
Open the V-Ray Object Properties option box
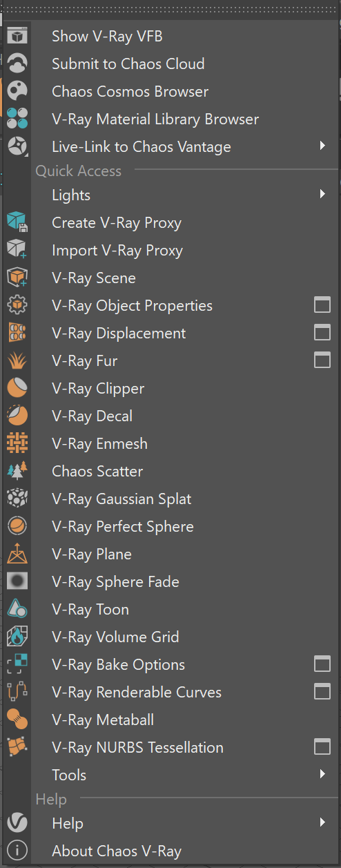click(x=322, y=305)
